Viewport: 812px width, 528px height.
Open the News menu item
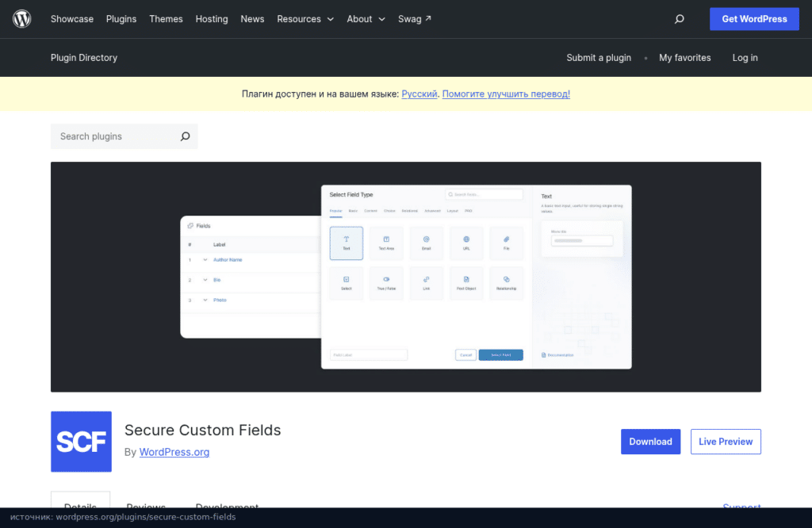(x=252, y=19)
